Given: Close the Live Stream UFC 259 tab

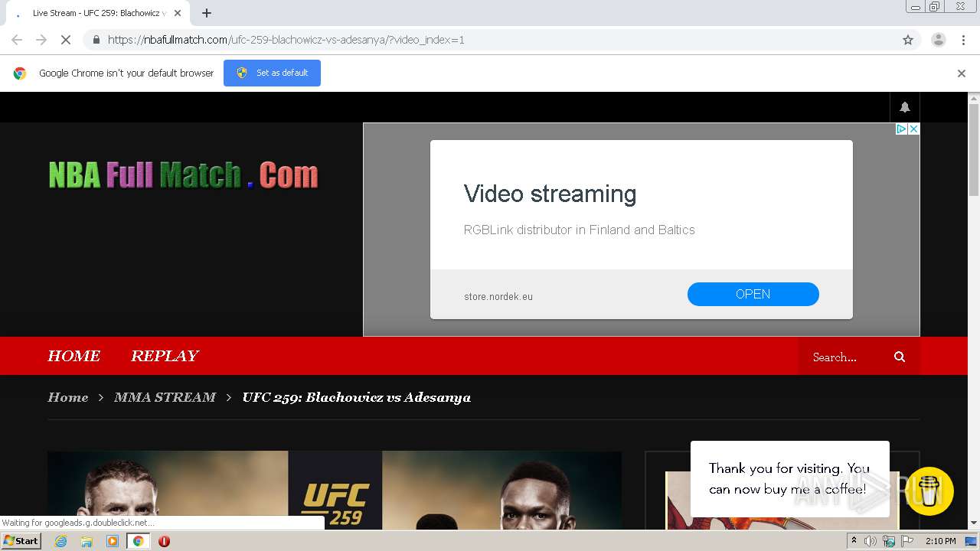Looking at the screenshot, I should coord(178,13).
